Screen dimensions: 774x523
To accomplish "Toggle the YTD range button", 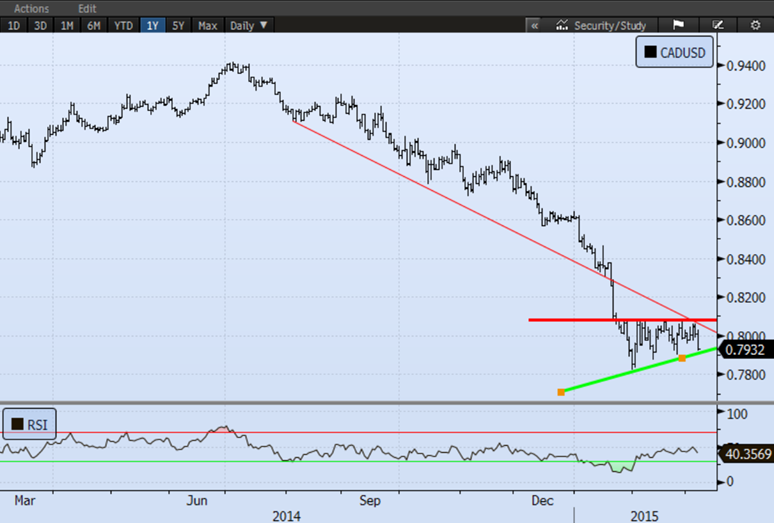I will click(x=123, y=25).
